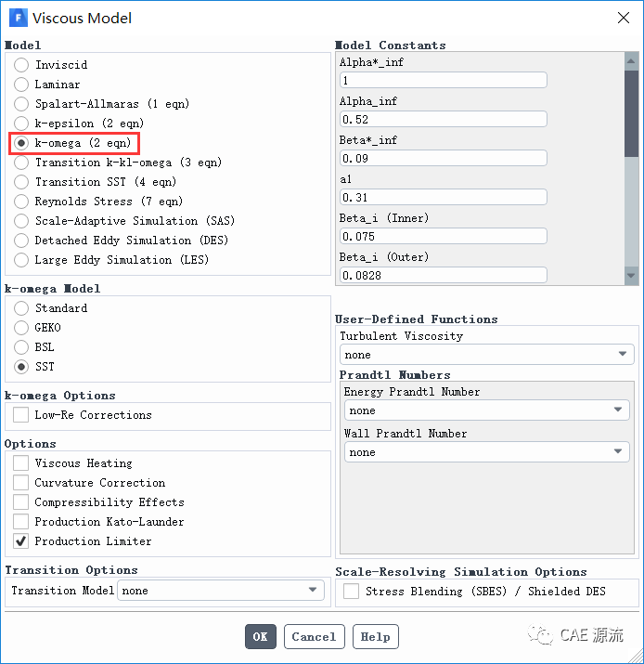Uncheck the Production Limiter option

(21, 541)
